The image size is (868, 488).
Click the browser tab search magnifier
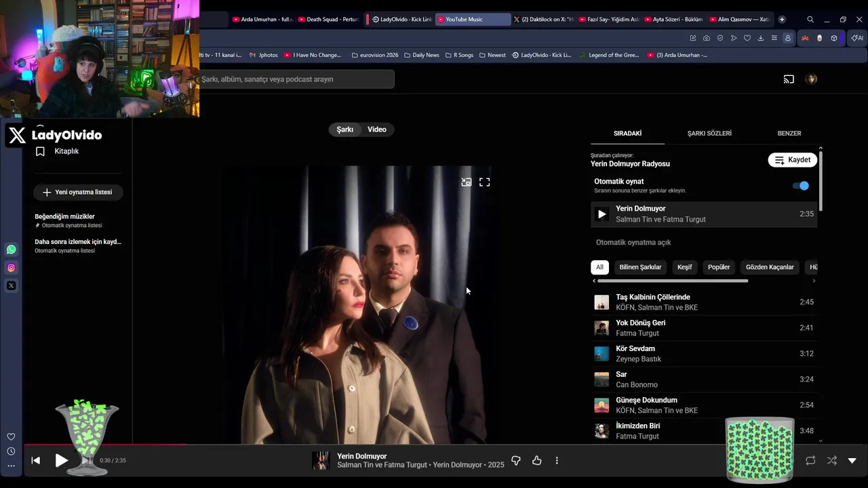[810, 20]
